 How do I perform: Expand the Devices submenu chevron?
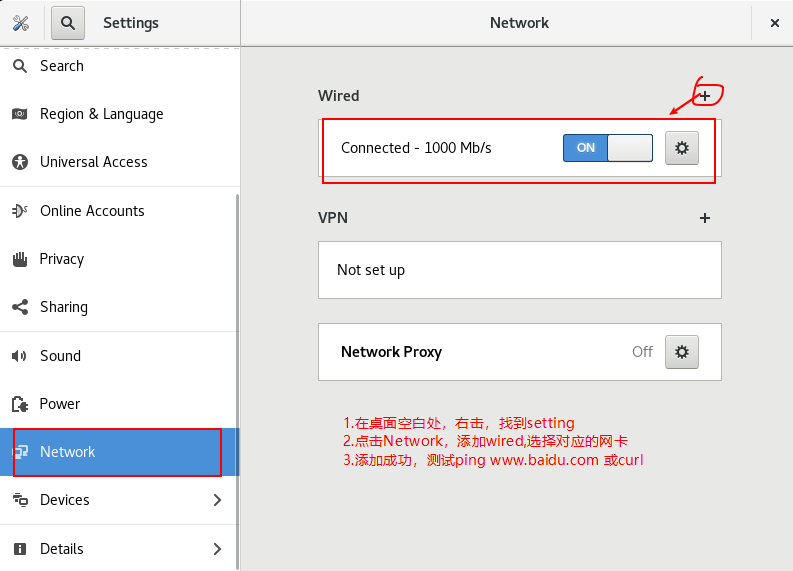click(x=217, y=500)
